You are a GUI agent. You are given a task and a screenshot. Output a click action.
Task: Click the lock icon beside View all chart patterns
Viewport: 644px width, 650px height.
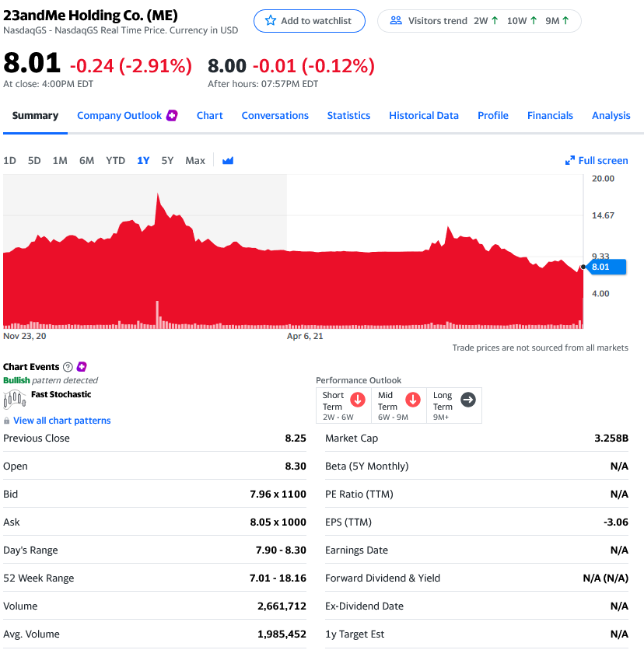7,421
